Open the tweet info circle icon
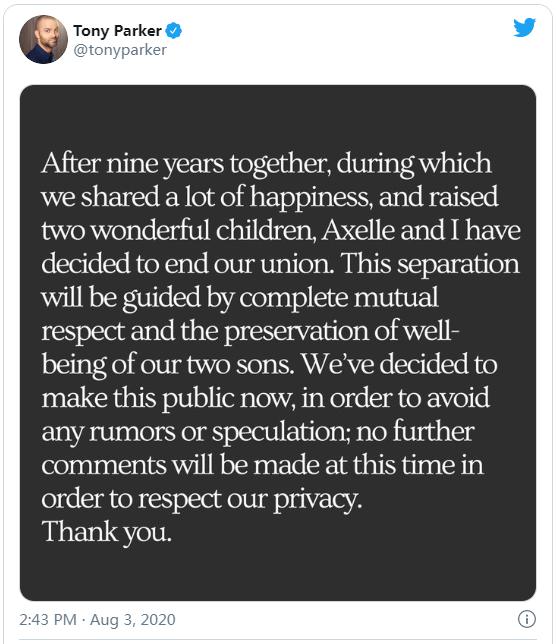The height and width of the screenshot is (644, 556). 527,619
